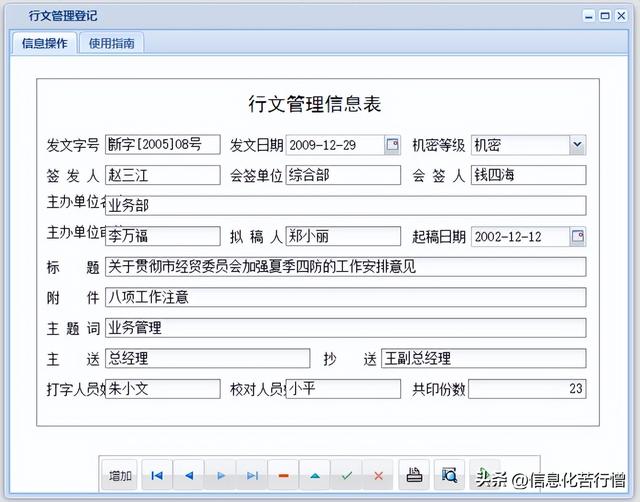Click the 附件 field with 八项工作注意
Screen dimensions: 640x502
pyautogui.click(x=346, y=298)
